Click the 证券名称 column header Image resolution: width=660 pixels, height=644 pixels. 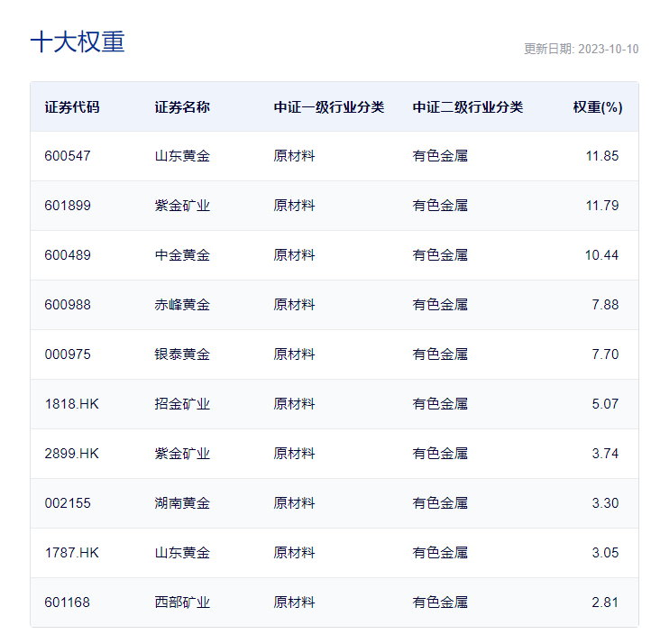(182, 107)
